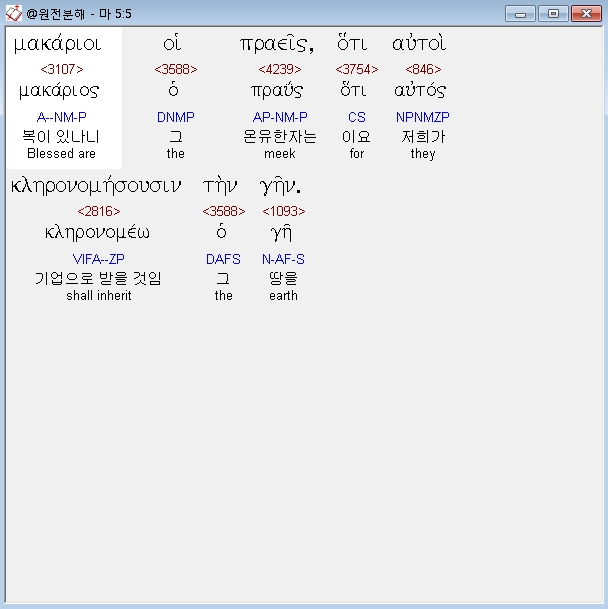
Task: Click English gloss they
Action: [423, 154]
